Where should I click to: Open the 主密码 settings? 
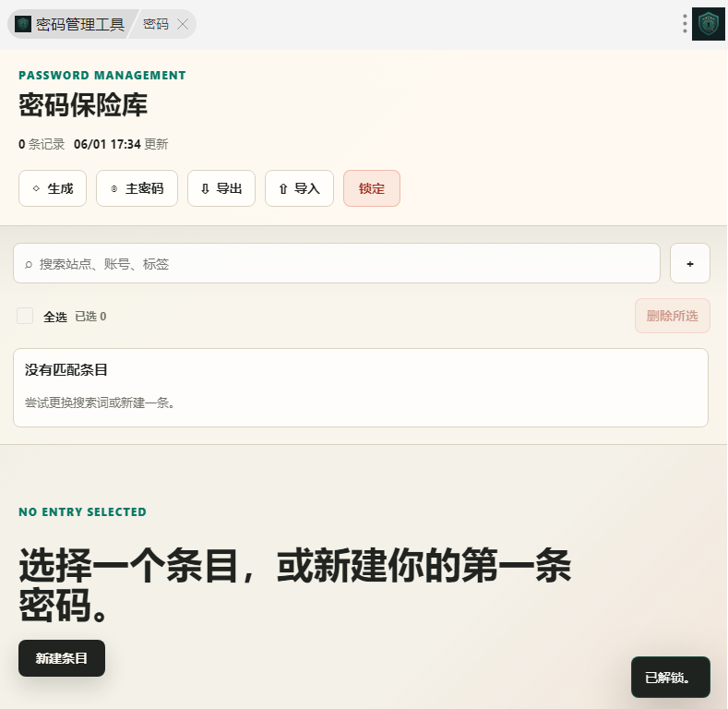point(137,188)
